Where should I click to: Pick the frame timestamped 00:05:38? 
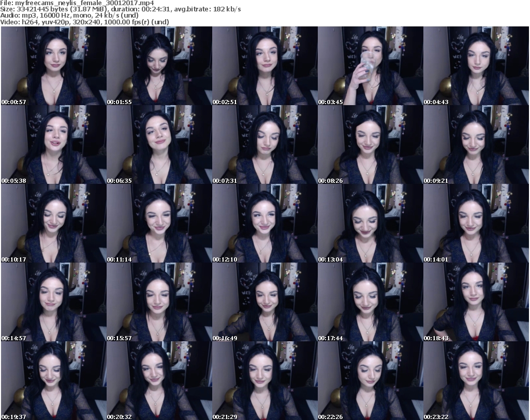[54, 144]
